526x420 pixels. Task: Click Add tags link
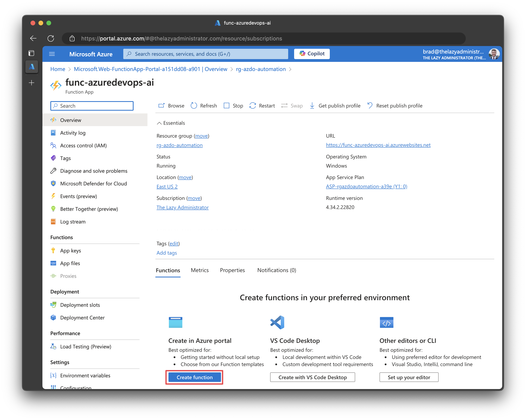pyautogui.click(x=167, y=253)
